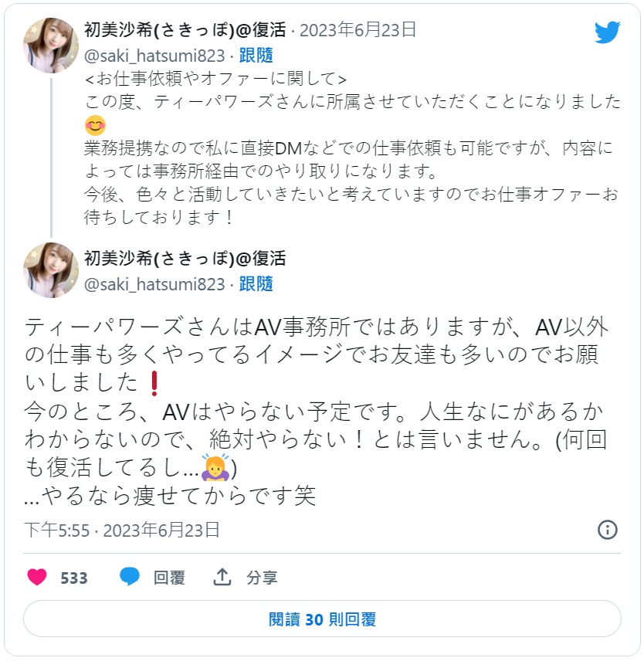
Task: Click the Twitter bird logo
Action: (608, 32)
